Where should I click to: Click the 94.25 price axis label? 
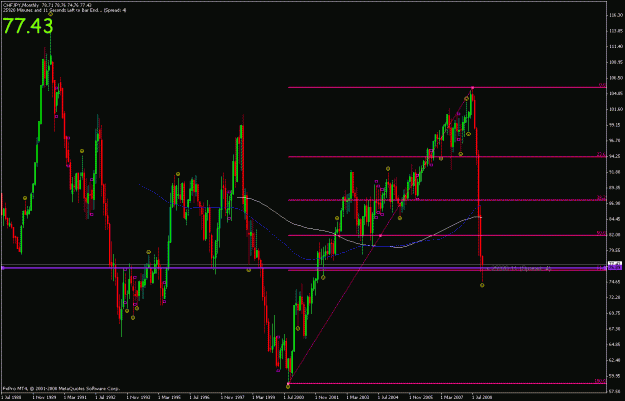pos(616,156)
